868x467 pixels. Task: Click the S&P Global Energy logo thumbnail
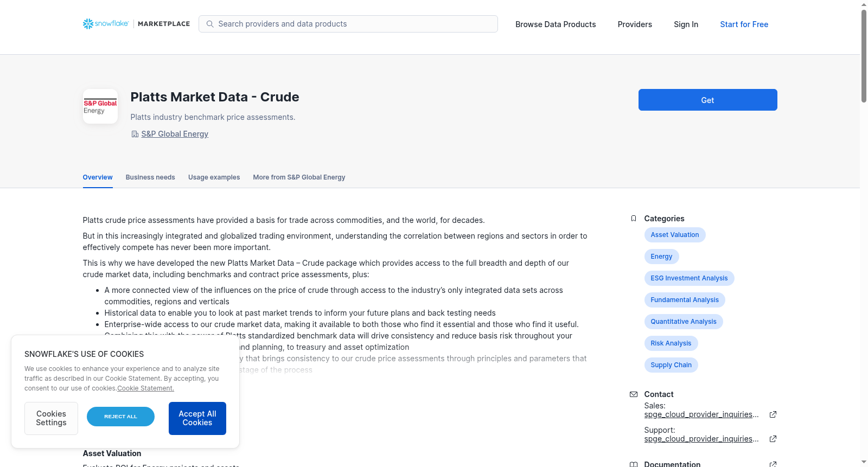[100, 106]
